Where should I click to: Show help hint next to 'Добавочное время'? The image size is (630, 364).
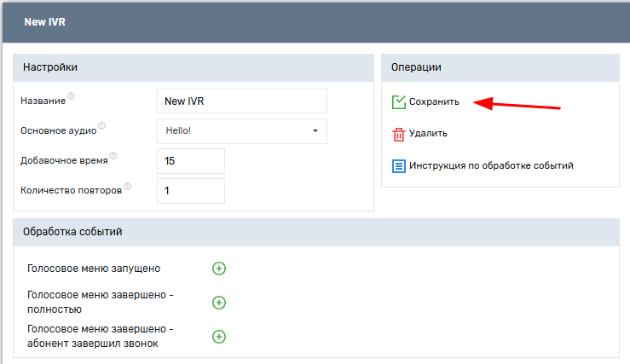click(113, 156)
